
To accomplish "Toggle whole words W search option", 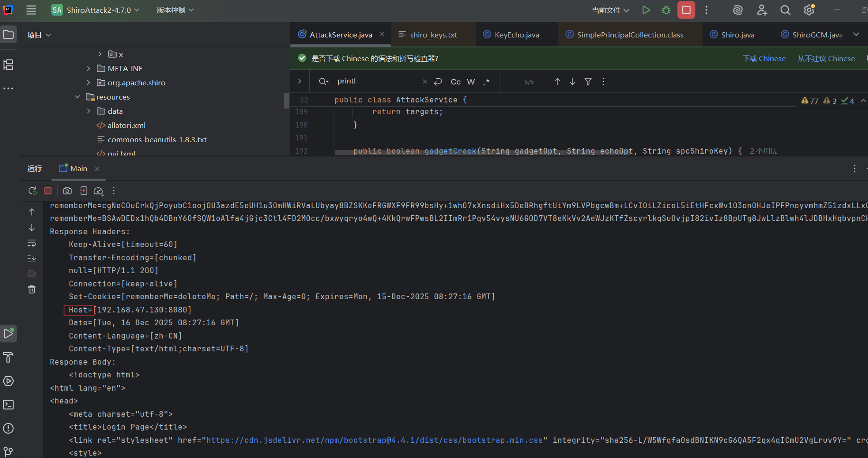I will pyautogui.click(x=471, y=82).
